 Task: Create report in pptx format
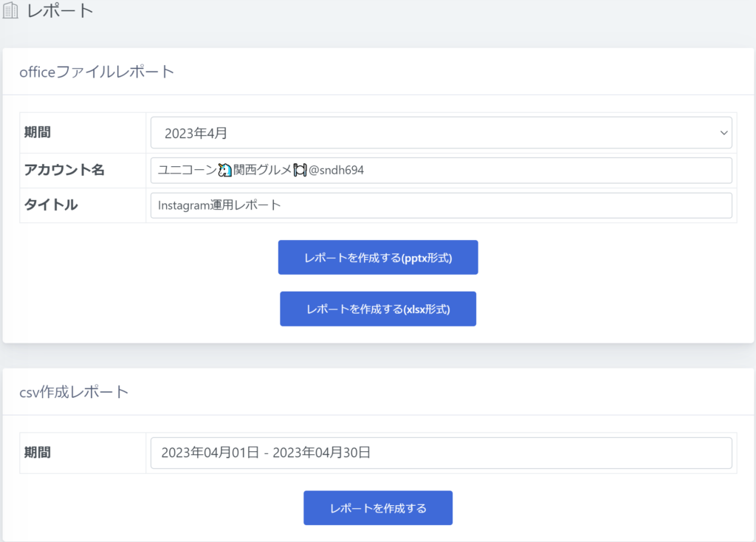(x=378, y=258)
